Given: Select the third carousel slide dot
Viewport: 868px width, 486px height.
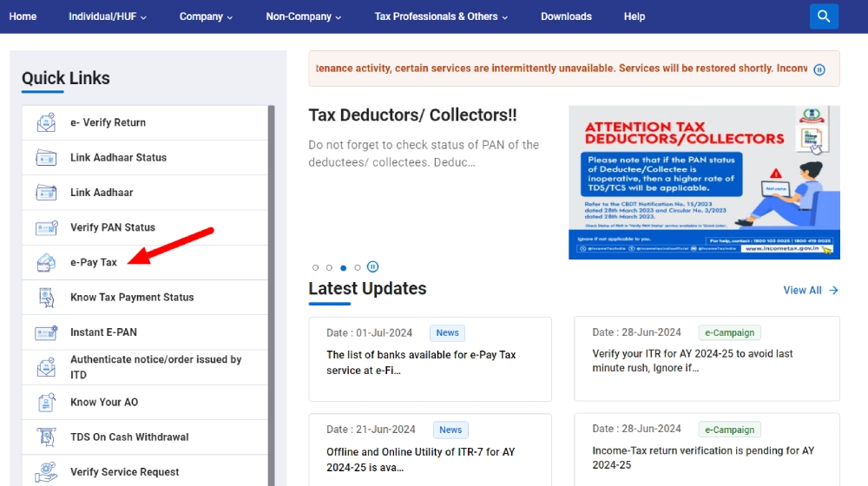Looking at the screenshot, I should coord(343,268).
